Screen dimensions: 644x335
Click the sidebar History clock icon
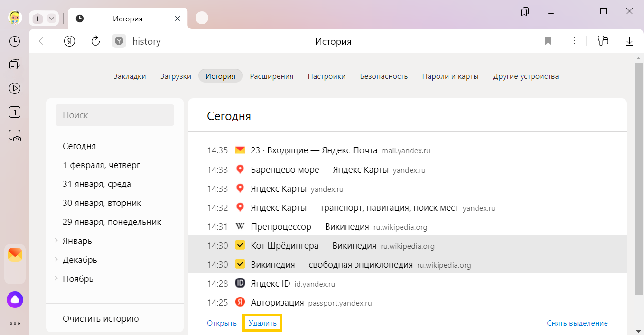(15, 41)
